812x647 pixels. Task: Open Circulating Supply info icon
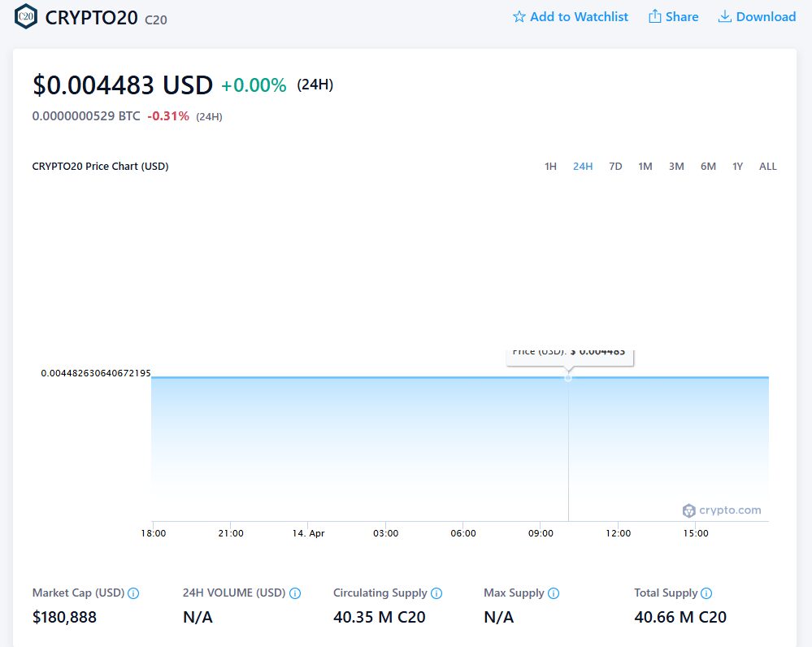[436, 593]
